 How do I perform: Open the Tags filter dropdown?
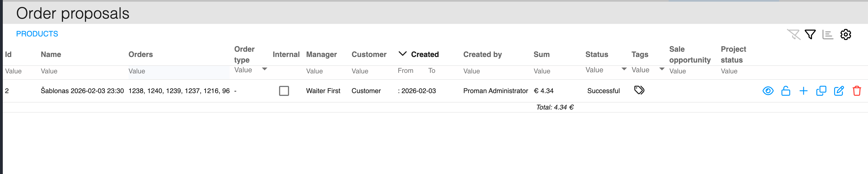click(x=661, y=69)
